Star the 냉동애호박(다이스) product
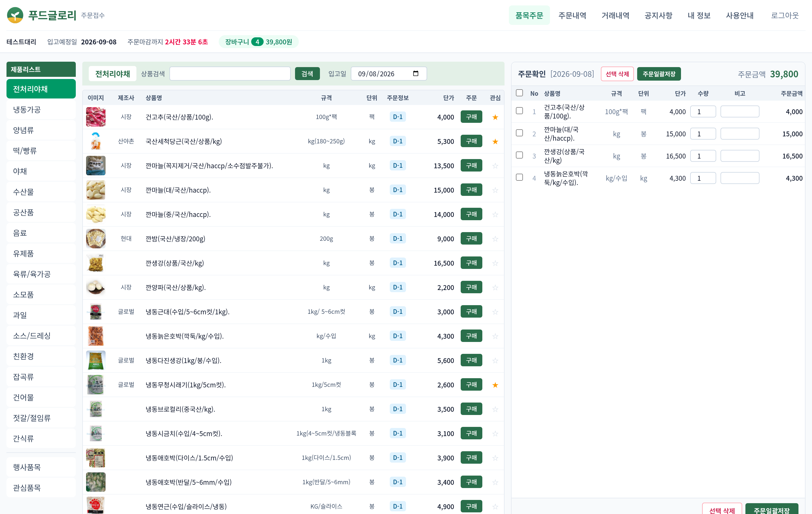812x514 pixels. point(495,458)
